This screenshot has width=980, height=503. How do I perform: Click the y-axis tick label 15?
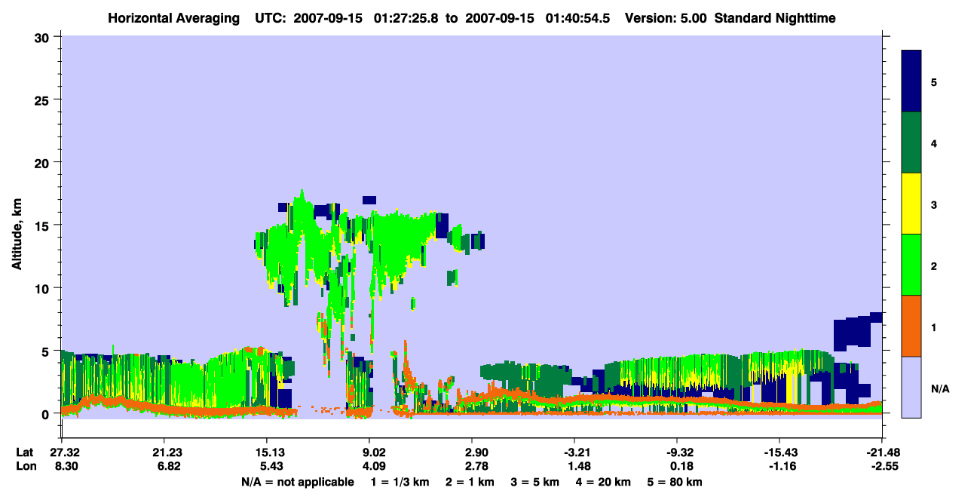(42, 225)
